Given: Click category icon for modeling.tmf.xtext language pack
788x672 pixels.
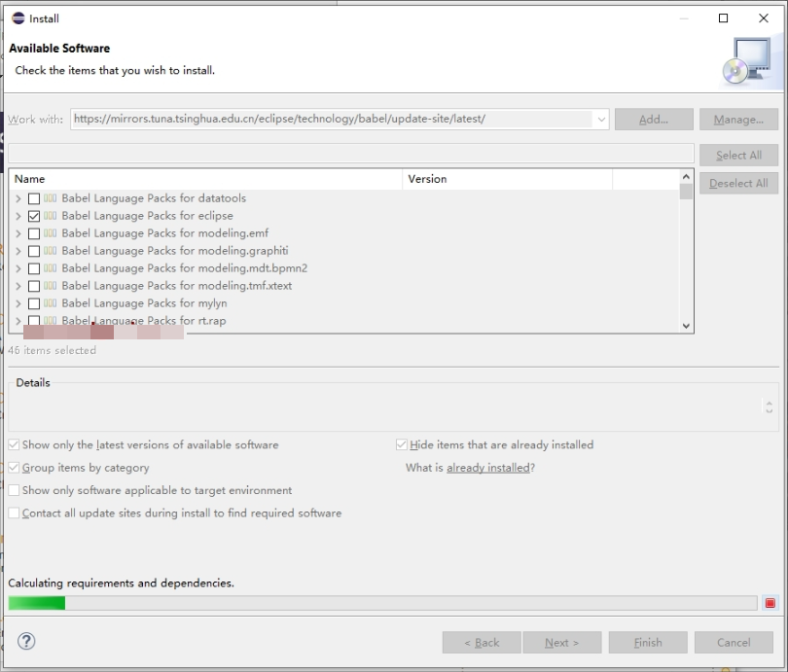Looking at the screenshot, I should 50,286.
